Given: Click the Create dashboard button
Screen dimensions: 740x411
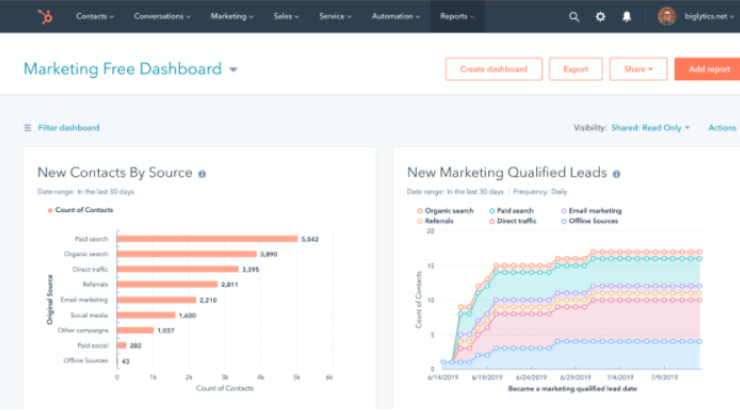Looking at the screenshot, I should coord(494,69).
